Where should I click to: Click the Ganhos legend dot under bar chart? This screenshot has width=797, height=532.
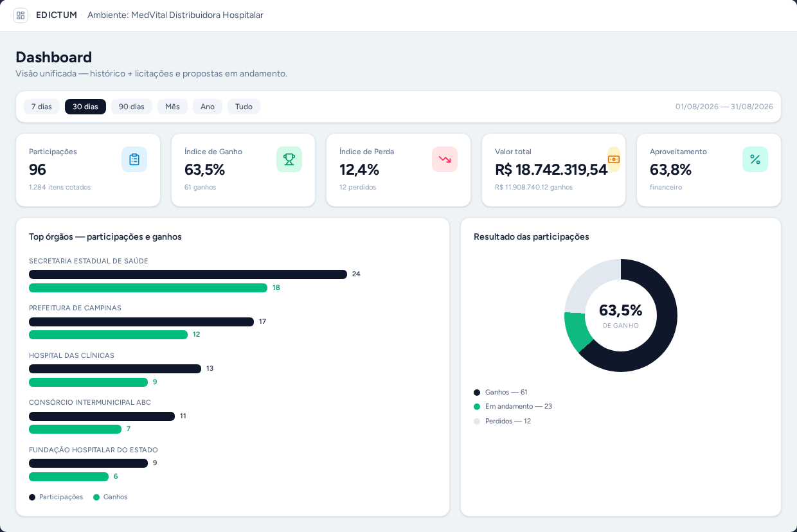tap(96, 497)
